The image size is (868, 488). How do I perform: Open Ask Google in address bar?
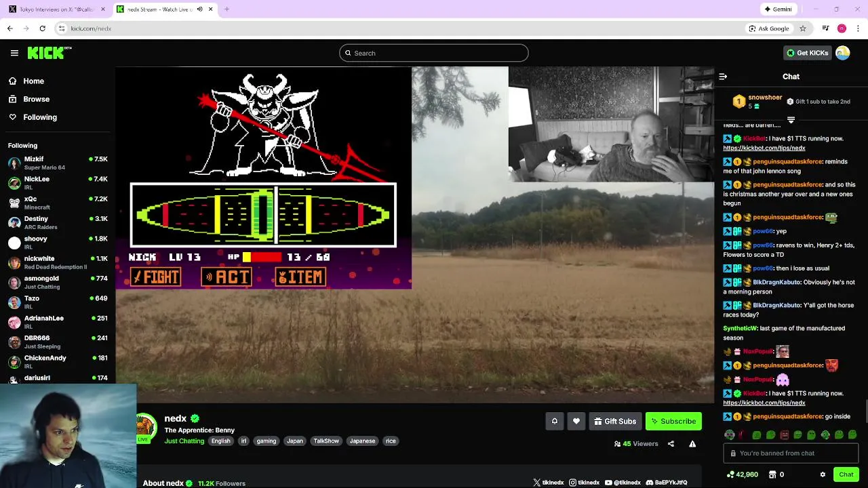coord(769,28)
